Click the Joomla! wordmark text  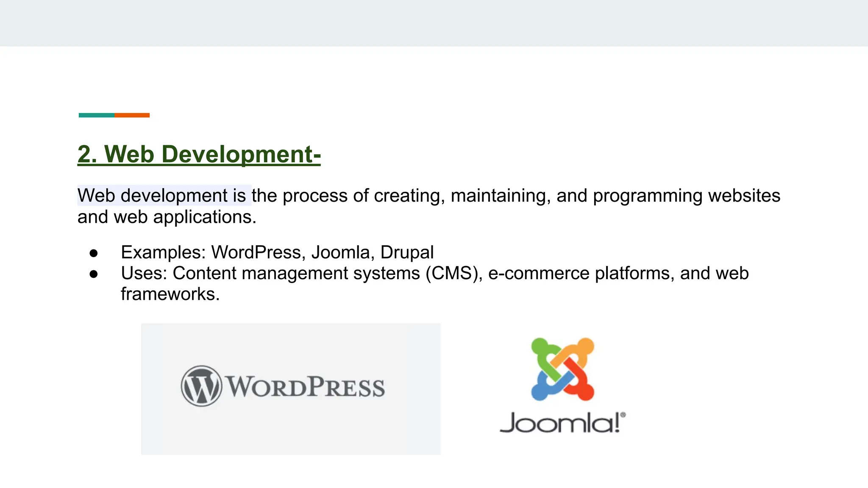click(563, 422)
